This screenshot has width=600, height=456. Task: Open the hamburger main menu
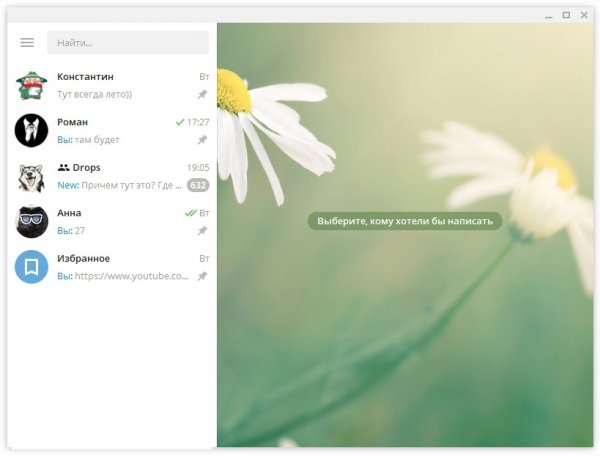(27, 43)
